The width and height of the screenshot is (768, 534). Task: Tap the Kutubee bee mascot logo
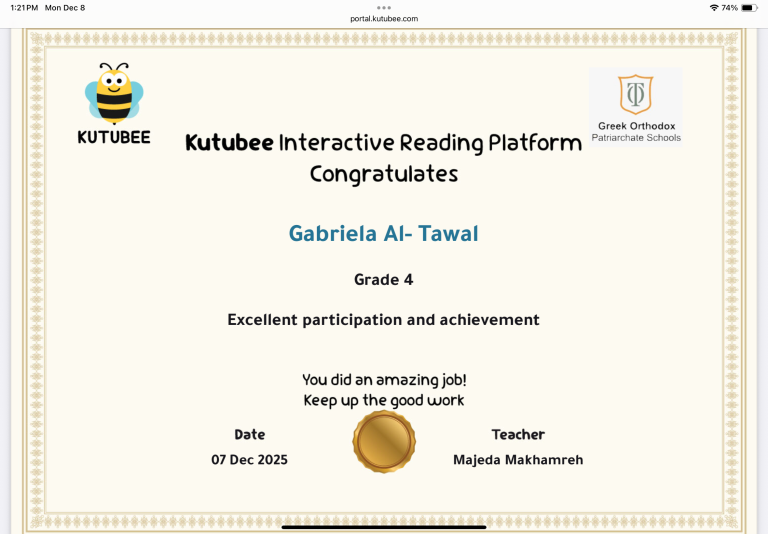pyautogui.click(x=114, y=94)
